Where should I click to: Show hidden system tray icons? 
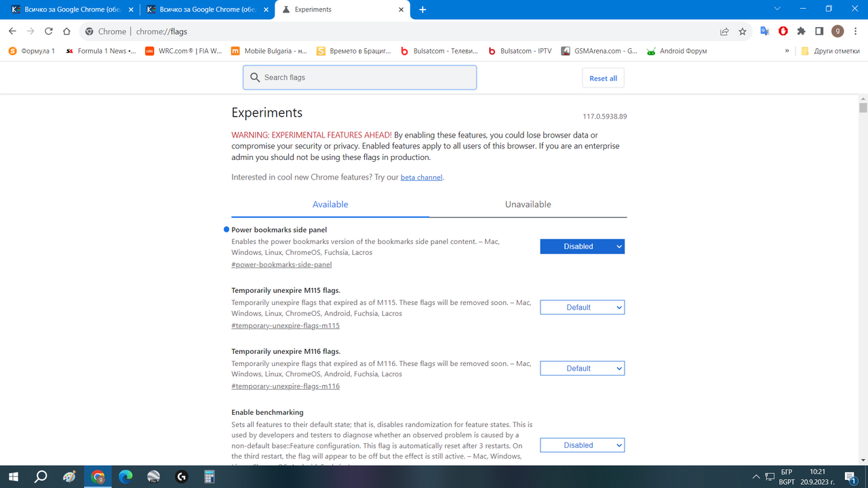pos(756,476)
